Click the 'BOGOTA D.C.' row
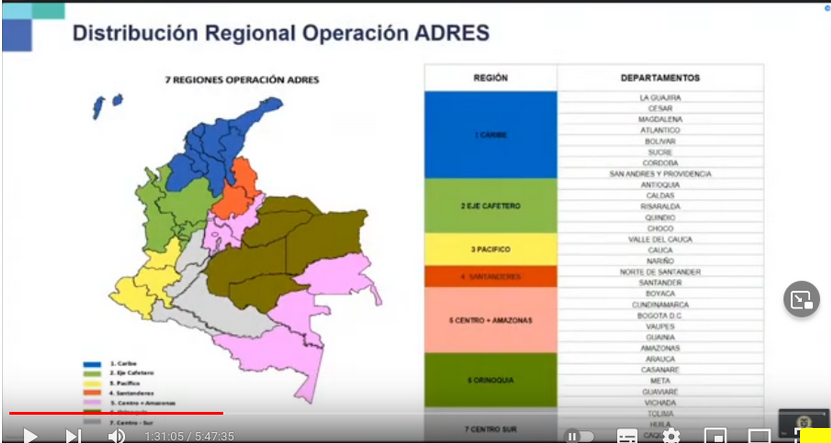The image size is (831, 443). (660, 315)
